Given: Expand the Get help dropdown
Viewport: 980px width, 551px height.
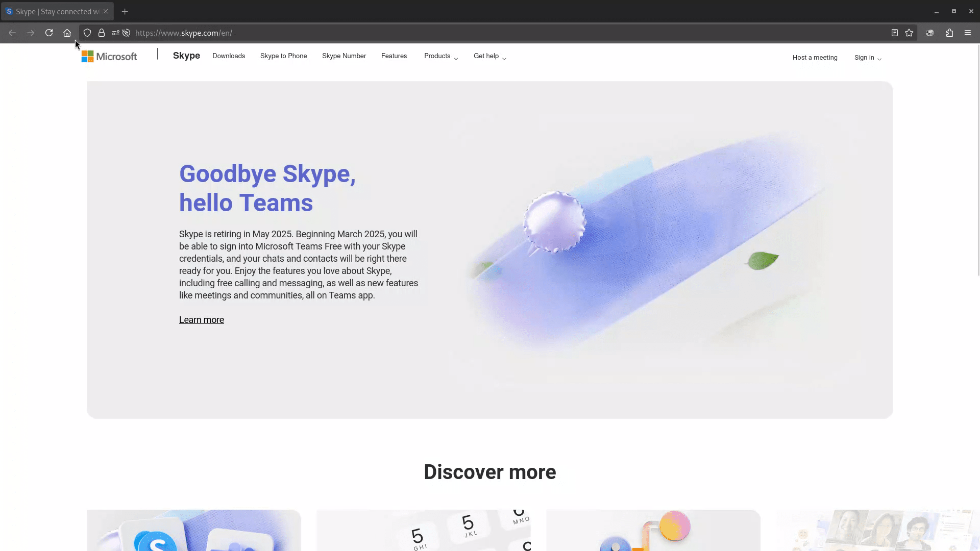Looking at the screenshot, I should tap(489, 56).
